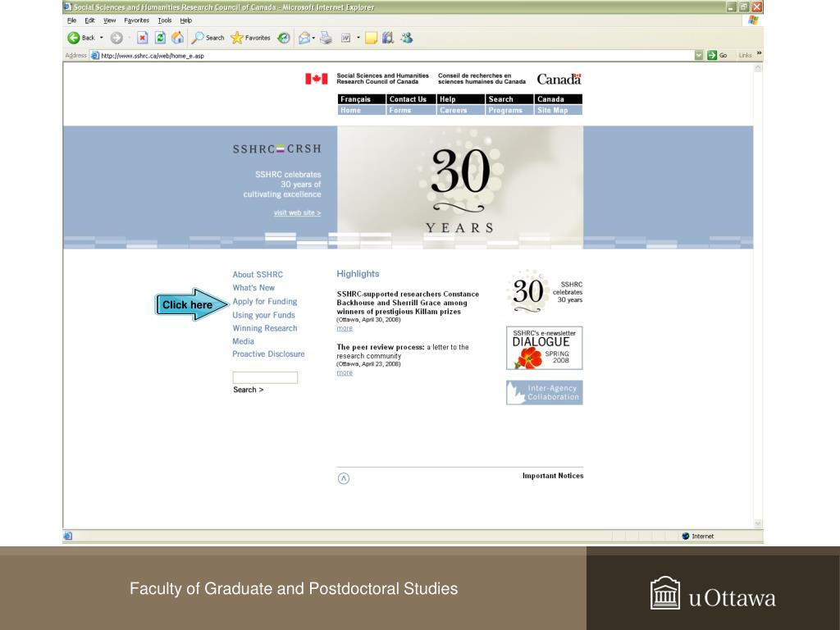Open the Help tab in the site navigation
The height and width of the screenshot is (630, 840).
click(461, 99)
